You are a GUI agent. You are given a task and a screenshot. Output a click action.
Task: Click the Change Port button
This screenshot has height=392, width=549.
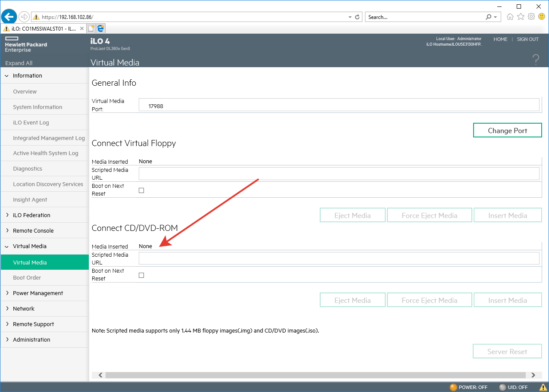pyautogui.click(x=508, y=131)
